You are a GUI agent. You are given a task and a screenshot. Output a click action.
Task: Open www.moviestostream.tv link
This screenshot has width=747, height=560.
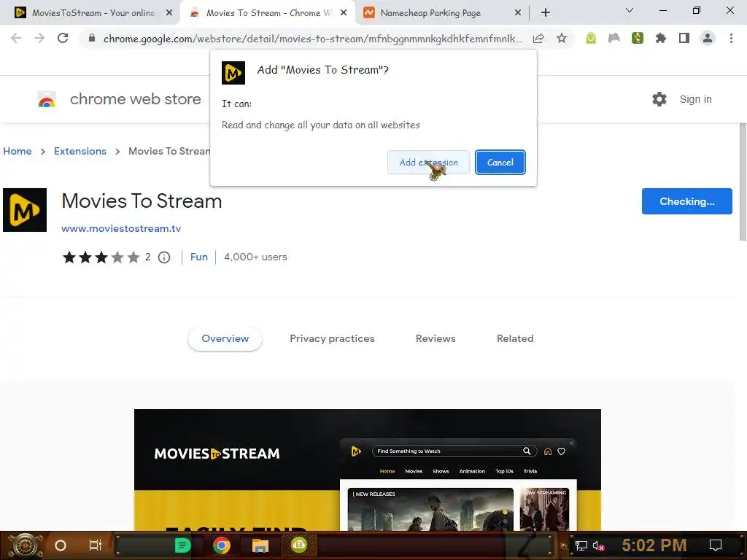point(121,228)
